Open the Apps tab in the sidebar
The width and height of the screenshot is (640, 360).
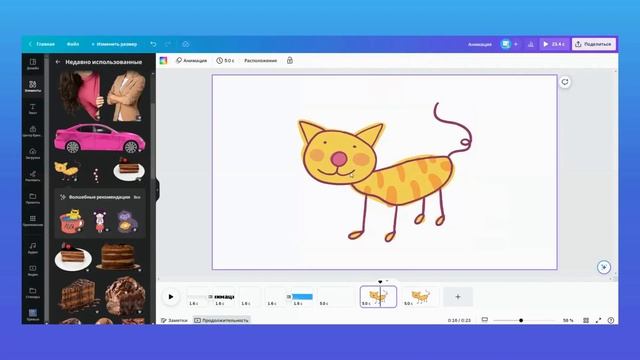coord(33,221)
